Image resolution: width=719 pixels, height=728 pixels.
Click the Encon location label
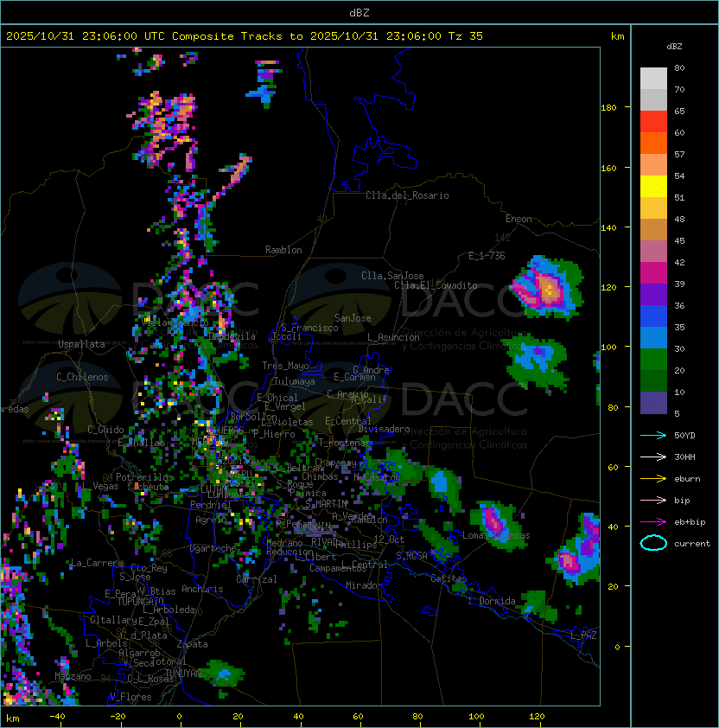tap(519, 219)
